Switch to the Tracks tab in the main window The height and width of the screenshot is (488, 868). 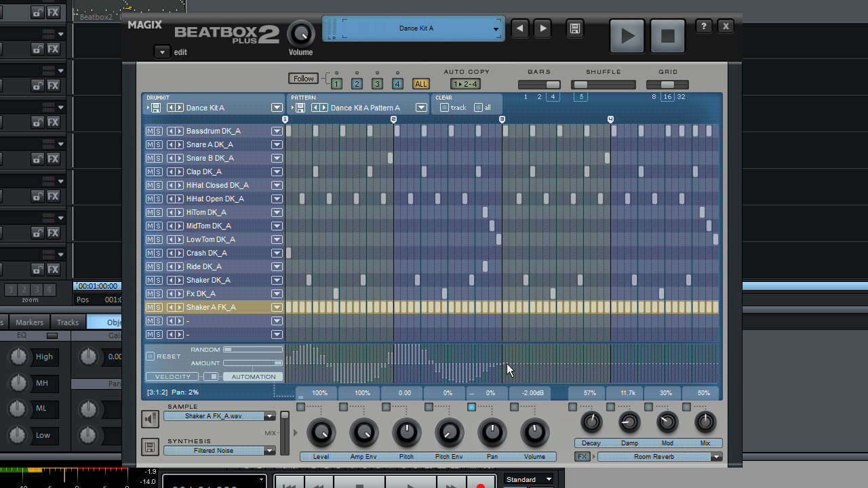pos(68,323)
